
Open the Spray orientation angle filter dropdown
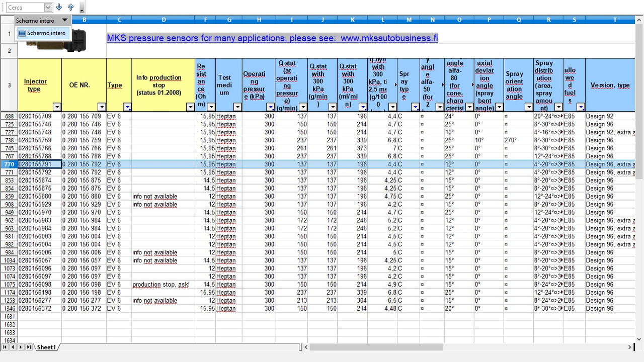click(528, 107)
